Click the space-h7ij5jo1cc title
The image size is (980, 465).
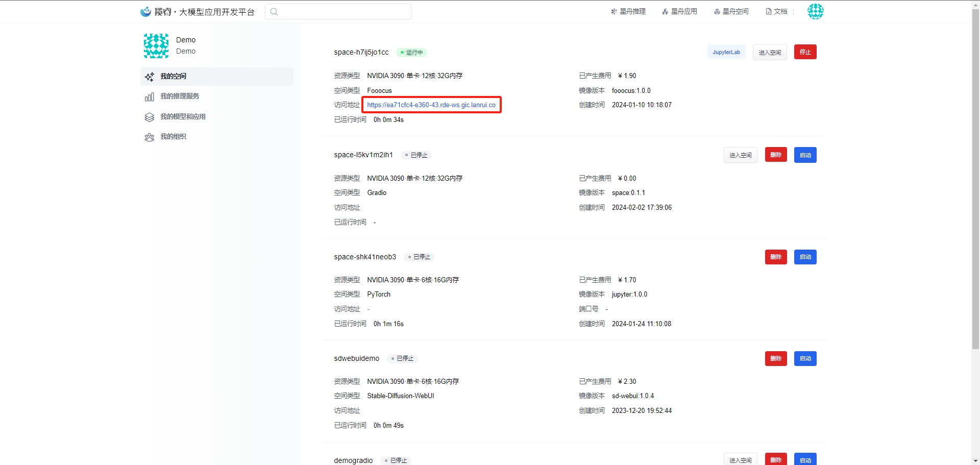[x=361, y=52]
